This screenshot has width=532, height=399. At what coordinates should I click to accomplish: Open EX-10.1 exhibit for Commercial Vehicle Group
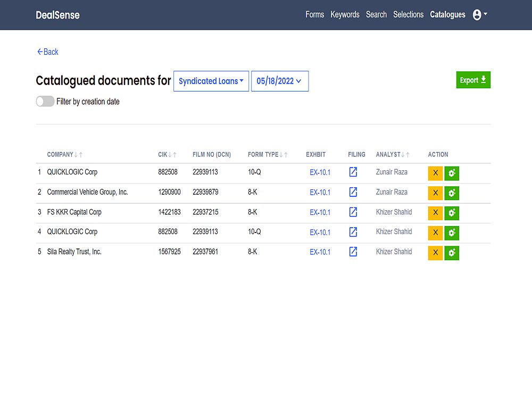pyautogui.click(x=320, y=193)
